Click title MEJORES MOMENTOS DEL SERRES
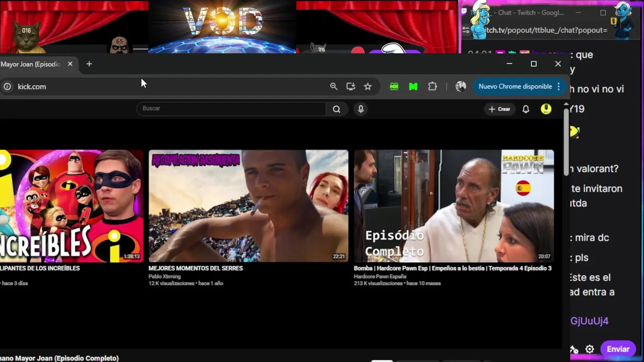 click(196, 268)
